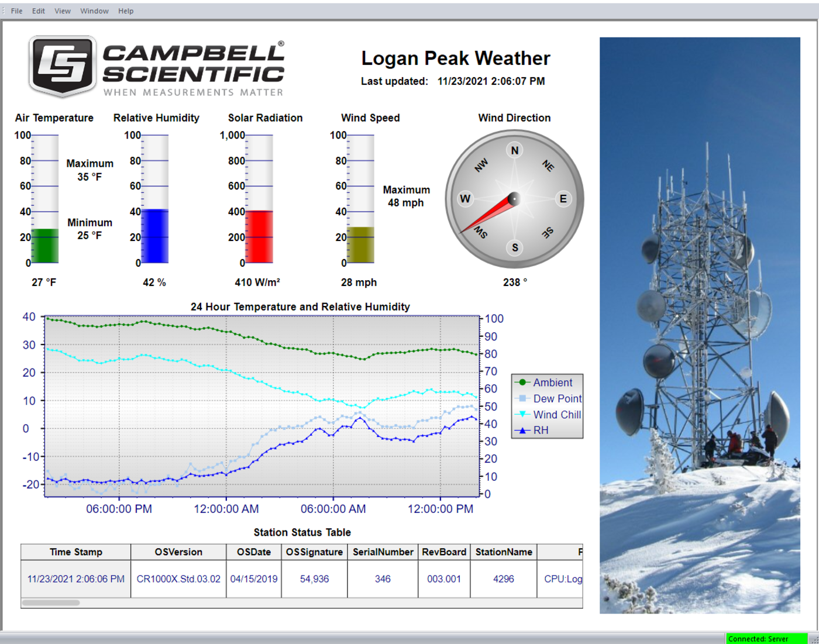Select the '11/23/2021 2:06:06 PM' table cell
The width and height of the screenshot is (819, 644).
click(x=76, y=579)
